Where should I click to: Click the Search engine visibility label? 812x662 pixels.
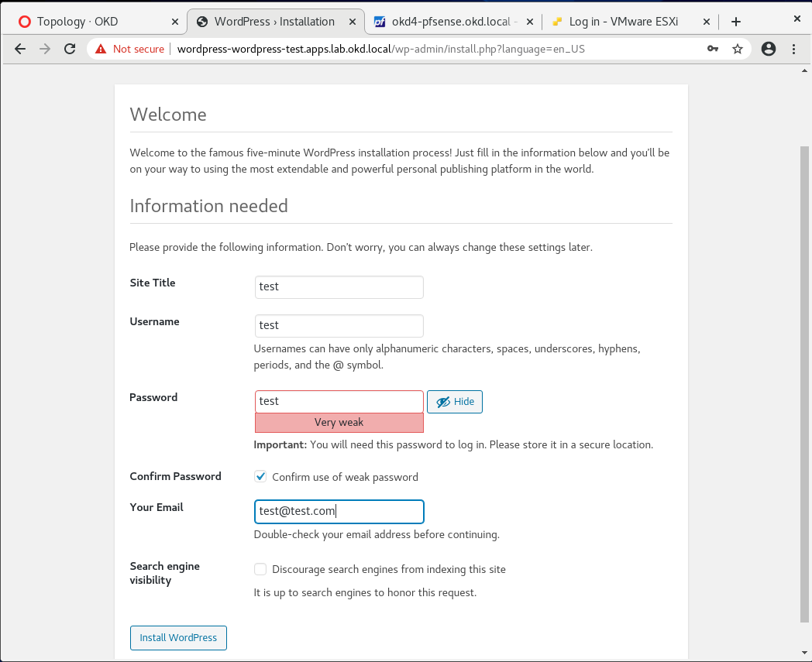(x=165, y=573)
